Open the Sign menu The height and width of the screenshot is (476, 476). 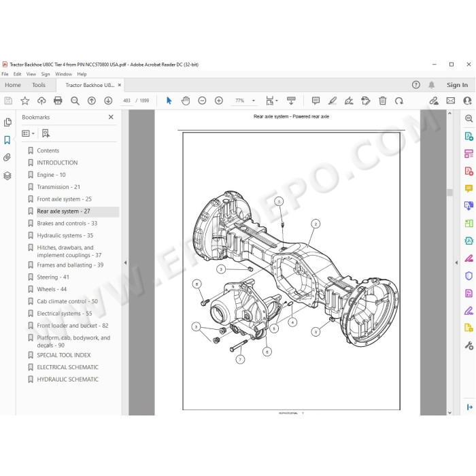(x=46, y=74)
